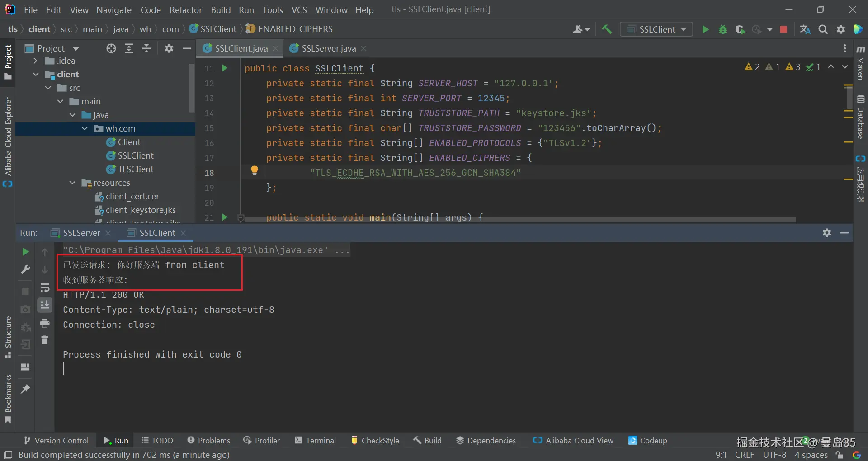Click the line 11 run gutter arrow

(224, 68)
